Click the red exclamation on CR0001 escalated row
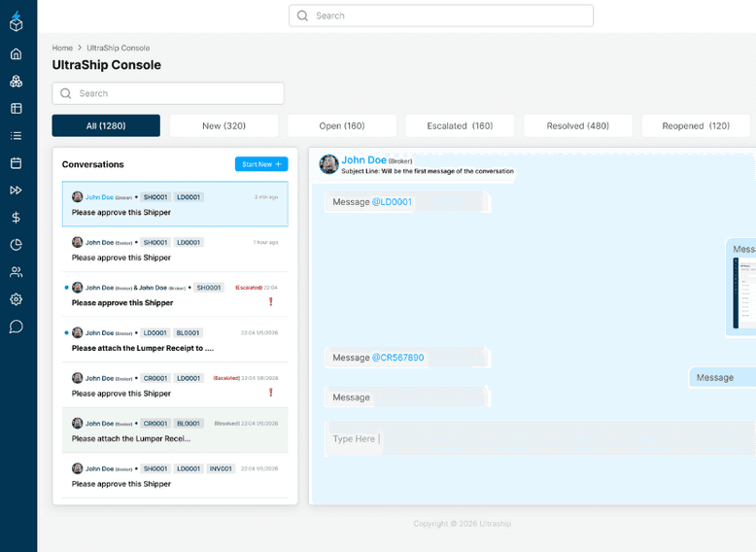The height and width of the screenshot is (552, 756). click(x=271, y=393)
